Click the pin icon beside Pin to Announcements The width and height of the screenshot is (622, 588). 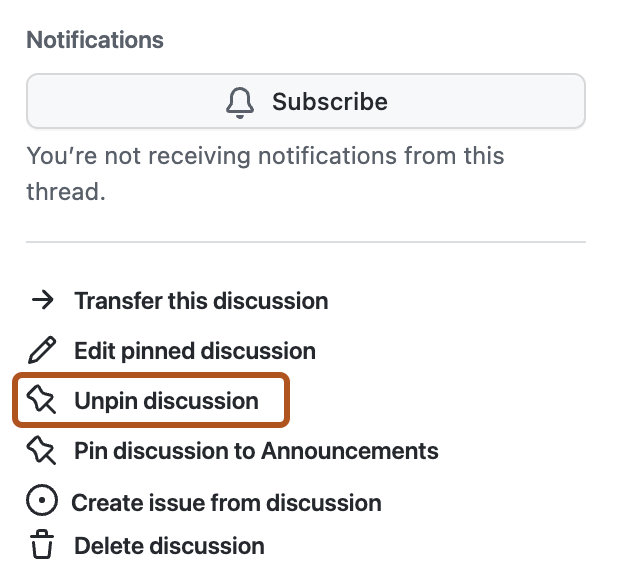point(41,451)
